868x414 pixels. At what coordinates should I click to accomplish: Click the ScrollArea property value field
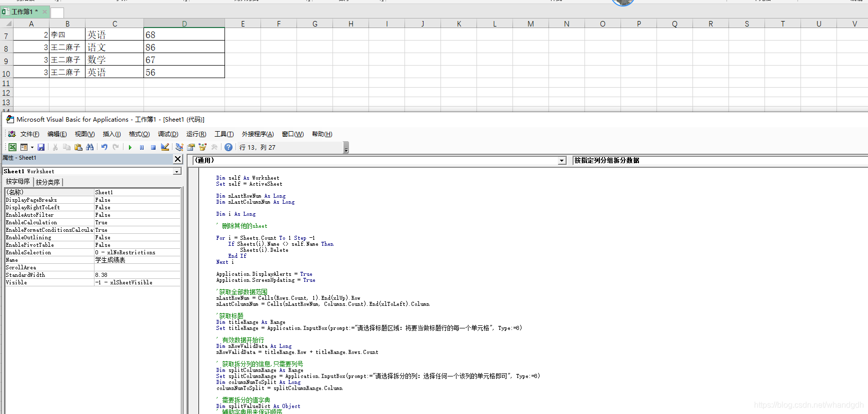click(x=137, y=267)
